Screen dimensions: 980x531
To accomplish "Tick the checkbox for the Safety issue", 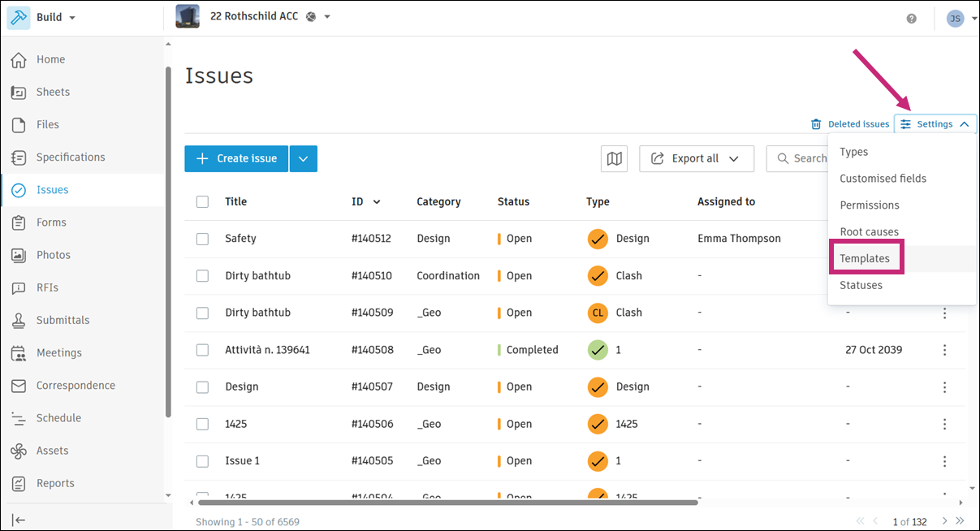I will coord(202,239).
